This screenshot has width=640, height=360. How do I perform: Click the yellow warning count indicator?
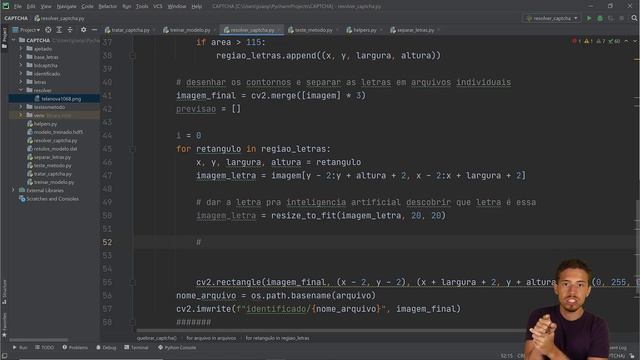[x=588, y=41]
